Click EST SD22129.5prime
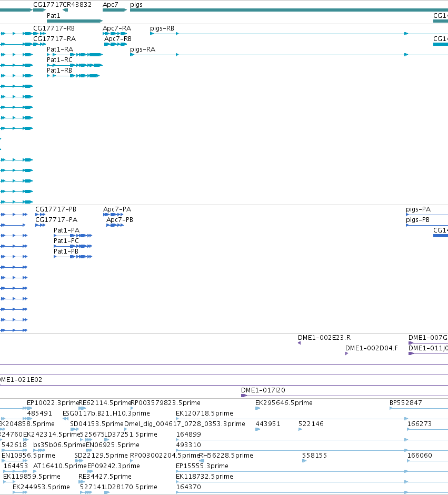448x495 pixels. coord(101,455)
